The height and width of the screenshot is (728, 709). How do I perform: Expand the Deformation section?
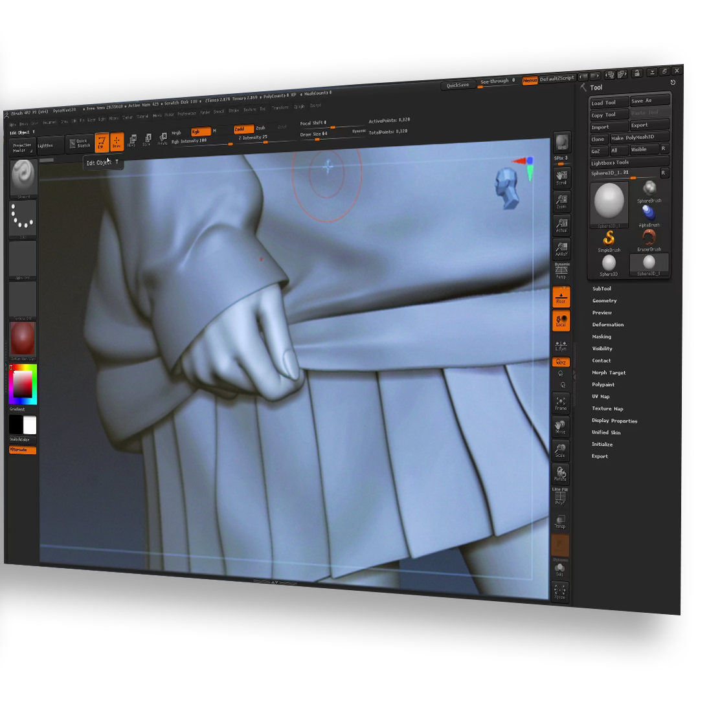point(608,325)
